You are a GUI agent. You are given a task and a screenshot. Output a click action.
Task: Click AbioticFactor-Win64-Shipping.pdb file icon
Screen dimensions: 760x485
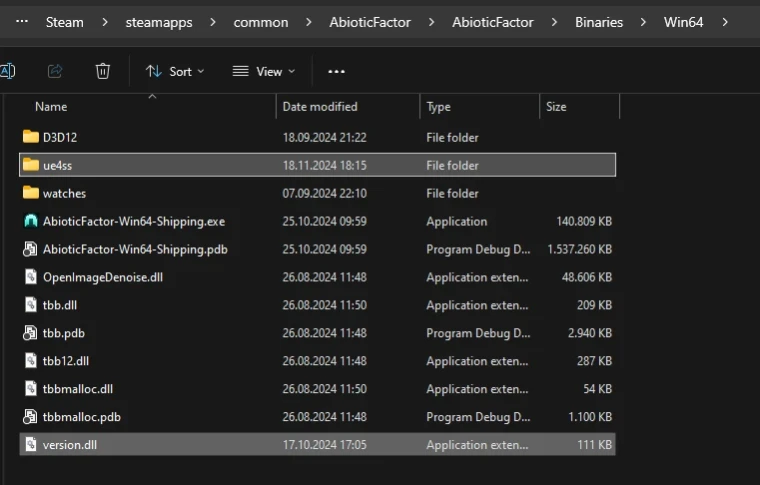[30, 249]
